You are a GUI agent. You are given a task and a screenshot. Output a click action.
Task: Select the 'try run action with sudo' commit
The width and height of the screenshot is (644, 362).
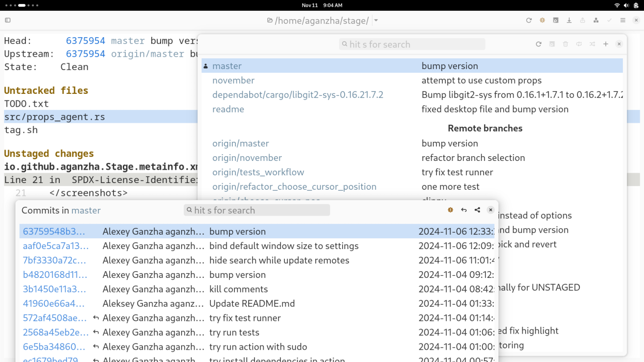click(257, 347)
